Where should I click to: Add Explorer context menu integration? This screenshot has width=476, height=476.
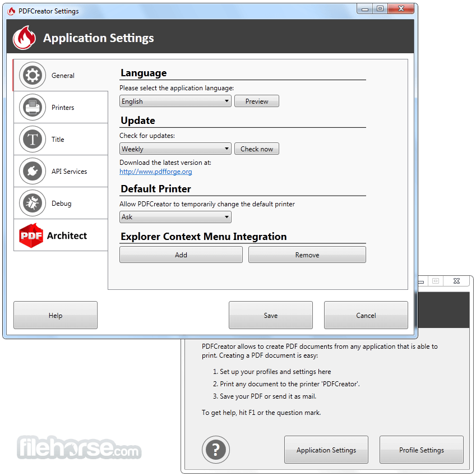pyautogui.click(x=181, y=255)
